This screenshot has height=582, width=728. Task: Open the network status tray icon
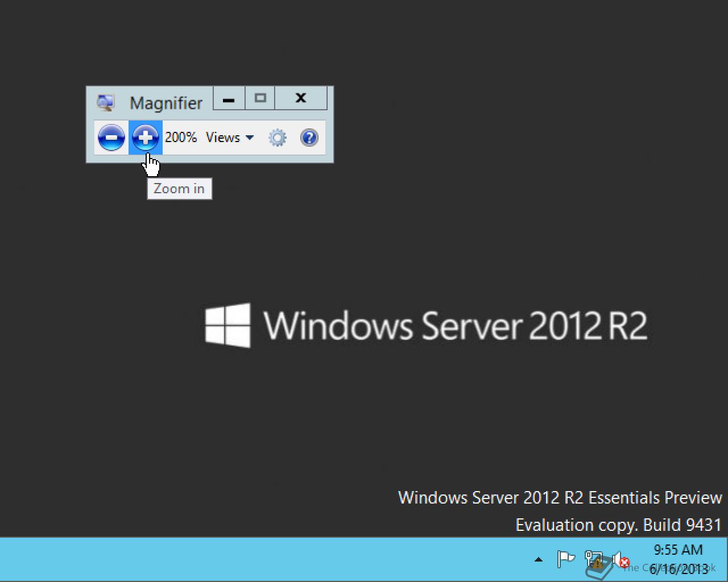coord(594,560)
